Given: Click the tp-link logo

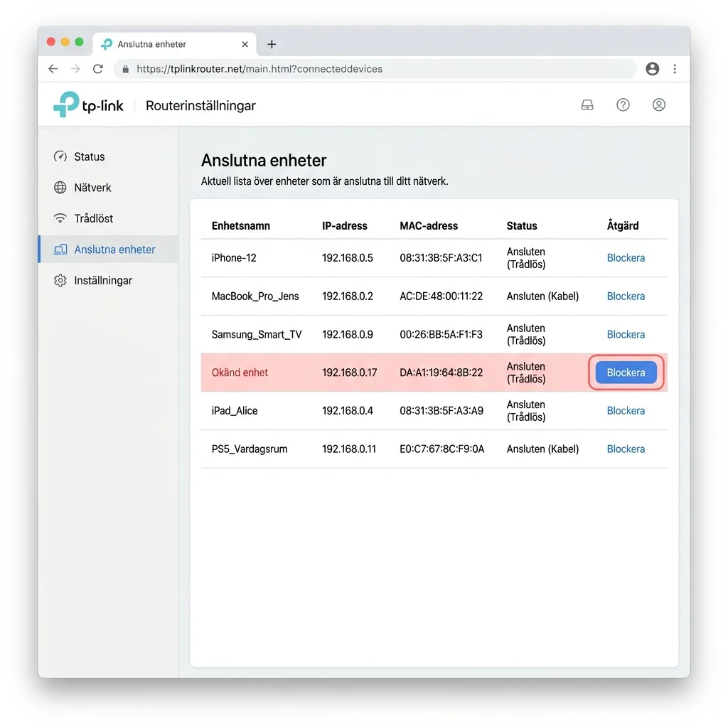Looking at the screenshot, I should pyautogui.click(x=88, y=105).
